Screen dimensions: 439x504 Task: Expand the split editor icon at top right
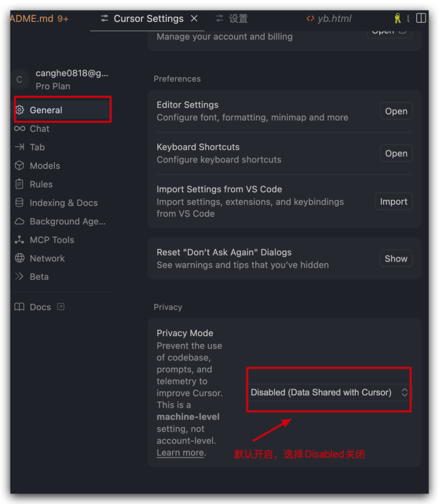421,18
